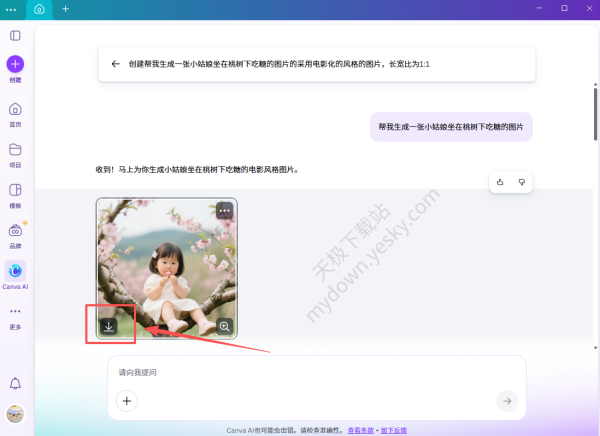
Task: Toggle the sidebar panel collapse icon
Action: tap(15, 35)
